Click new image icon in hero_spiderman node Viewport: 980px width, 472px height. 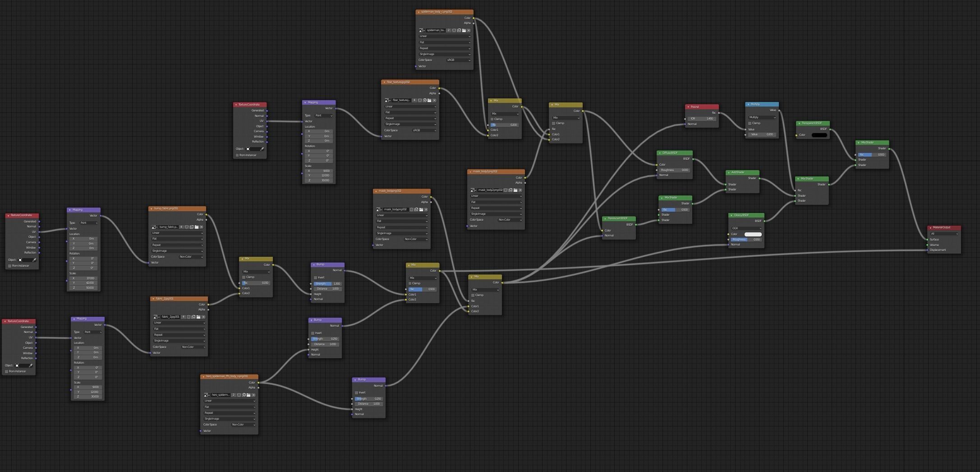[244, 395]
